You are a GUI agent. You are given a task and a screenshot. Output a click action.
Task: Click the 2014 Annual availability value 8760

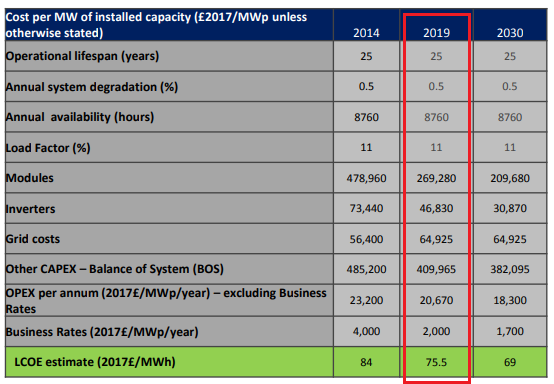click(x=366, y=117)
